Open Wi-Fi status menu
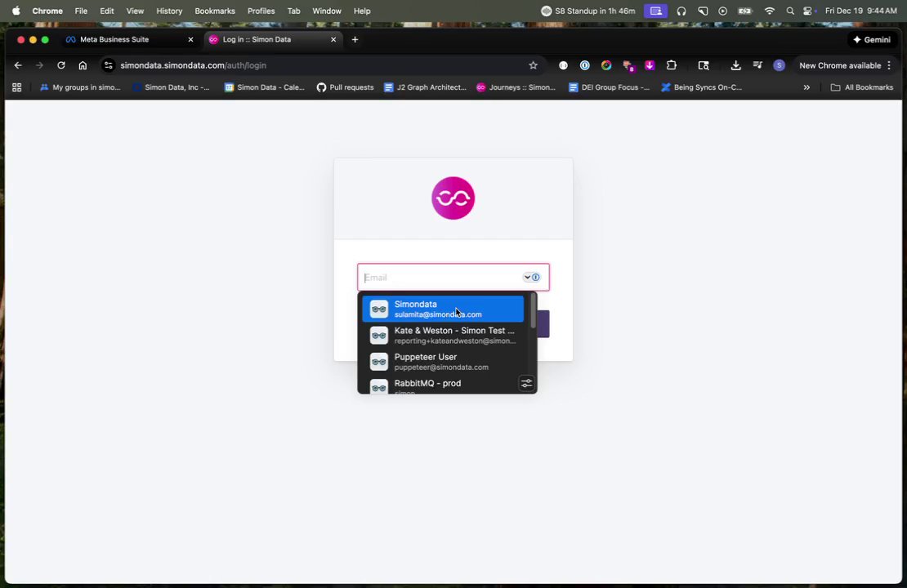 pos(770,11)
